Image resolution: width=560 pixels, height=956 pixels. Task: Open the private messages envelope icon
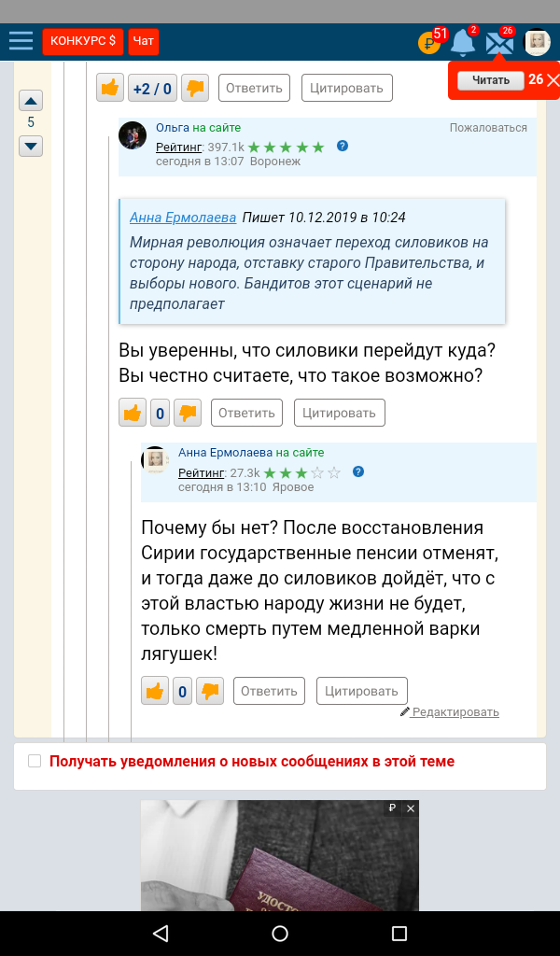(500, 43)
